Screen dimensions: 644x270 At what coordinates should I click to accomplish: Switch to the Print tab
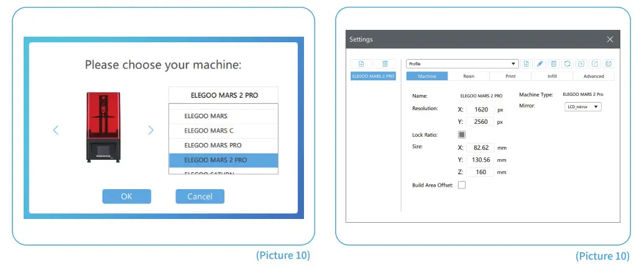(x=510, y=76)
